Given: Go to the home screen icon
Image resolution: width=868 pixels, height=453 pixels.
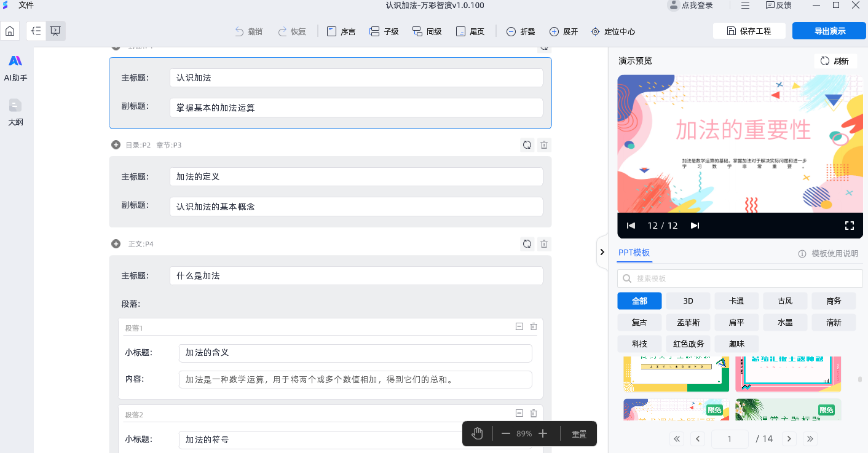Looking at the screenshot, I should point(10,31).
